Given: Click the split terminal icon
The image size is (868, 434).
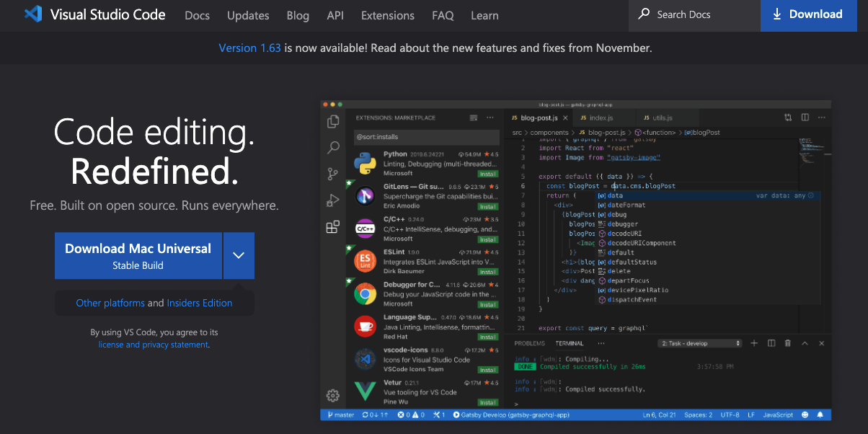Looking at the screenshot, I should 771,343.
